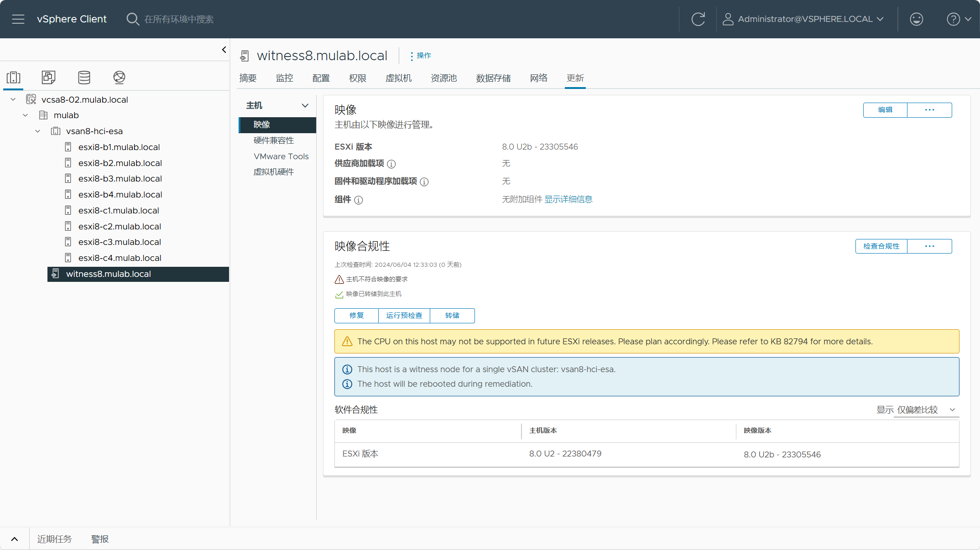Screen dimensions: 980x550
Task: Open more options beside 编辑
Action: pos(929,110)
